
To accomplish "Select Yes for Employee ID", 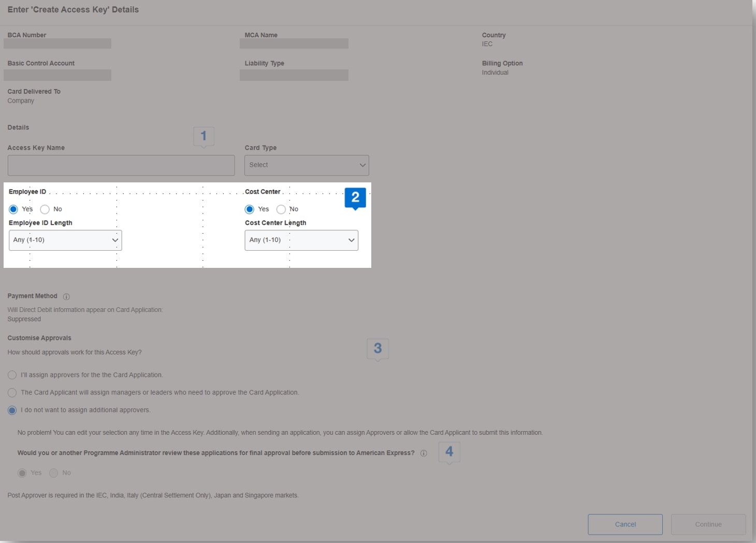I will click(13, 209).
